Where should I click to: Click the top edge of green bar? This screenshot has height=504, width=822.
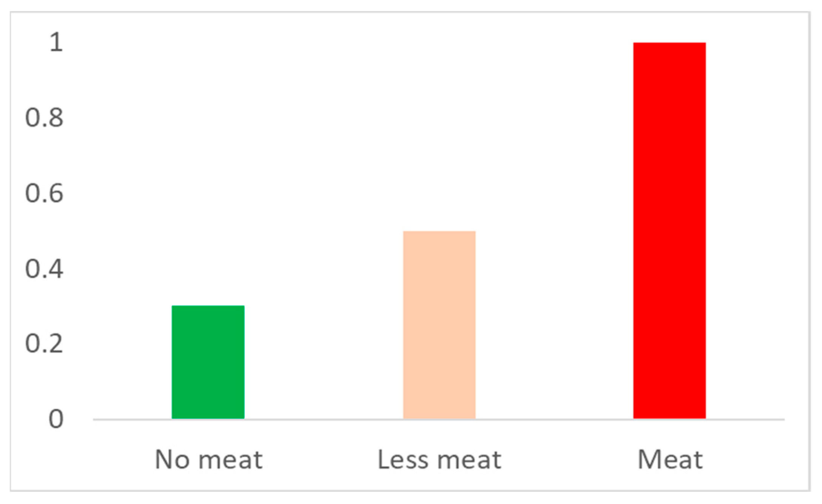[208, 306]
